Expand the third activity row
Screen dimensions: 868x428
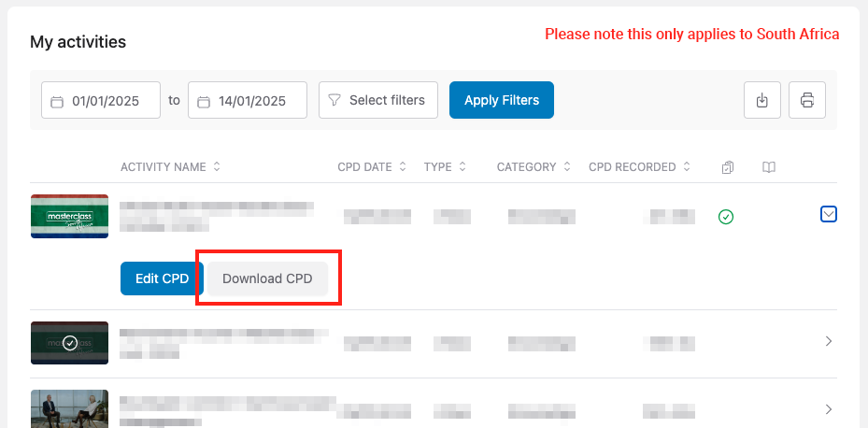coord(828,409)
